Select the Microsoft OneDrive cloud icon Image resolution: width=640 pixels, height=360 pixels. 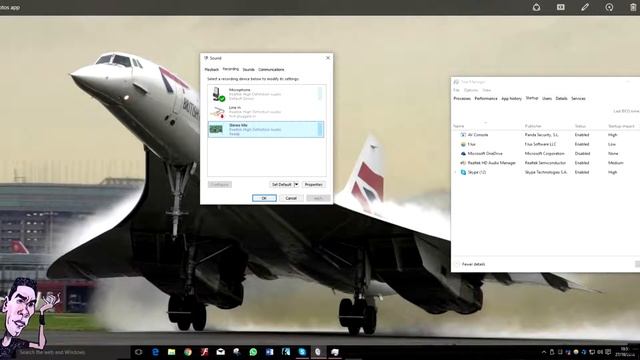coord(463,153)
